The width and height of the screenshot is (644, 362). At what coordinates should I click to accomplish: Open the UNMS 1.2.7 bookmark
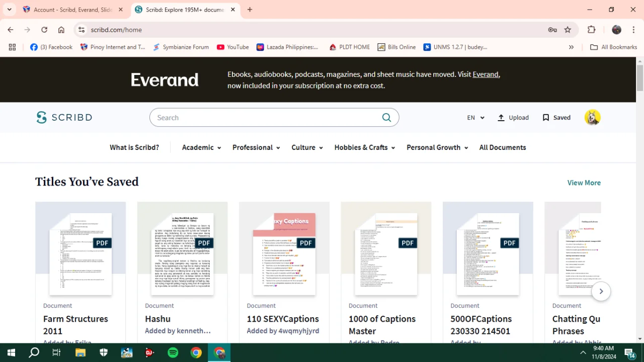click(x=455, y=47)
